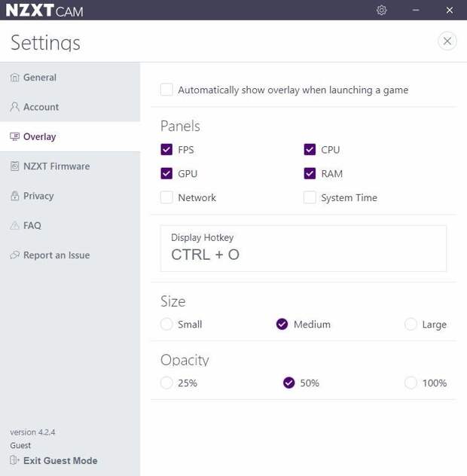Viewport: 467px width, 476px height.
Task: Select Medium overlay size
Action: 282,324
